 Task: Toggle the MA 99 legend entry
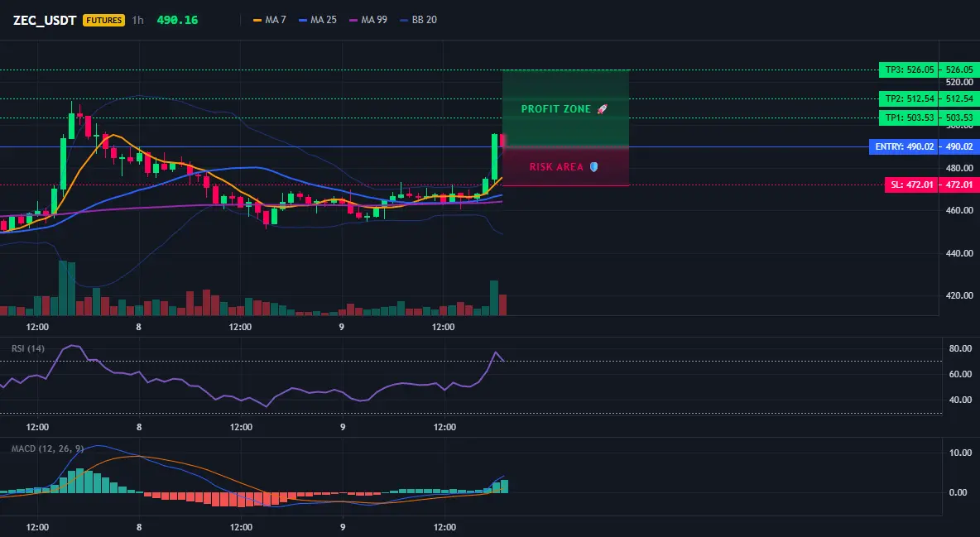368,20
